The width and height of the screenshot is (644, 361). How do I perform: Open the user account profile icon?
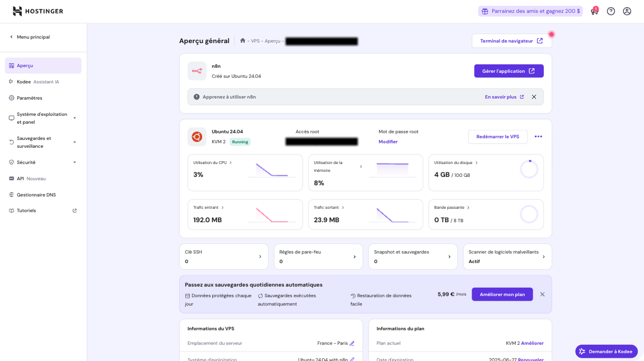pyautogui.click(x=627, y=11)
